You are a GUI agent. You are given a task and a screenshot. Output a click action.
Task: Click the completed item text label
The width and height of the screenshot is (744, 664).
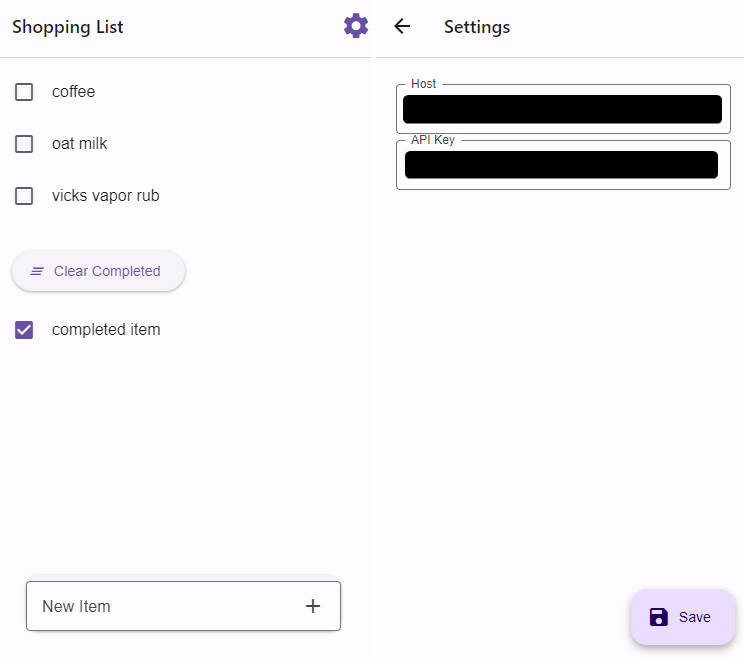106,330
